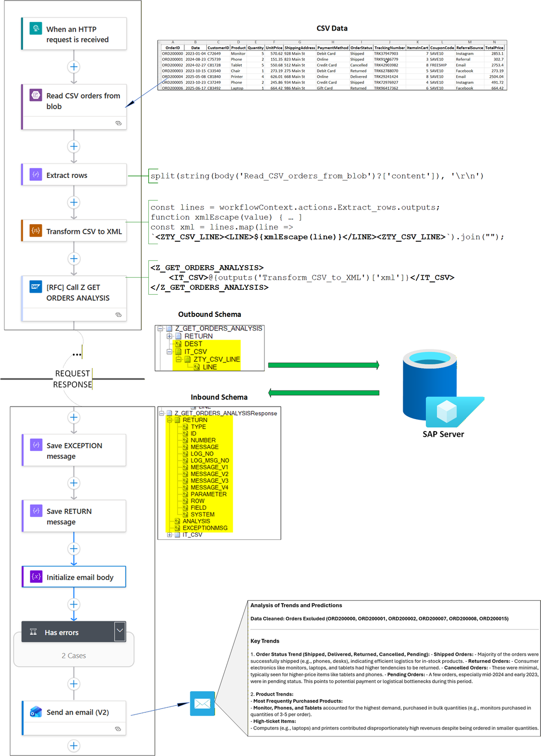Open the Initialize email body action
This screenshot has height=756, width=541.
point(74,577)
